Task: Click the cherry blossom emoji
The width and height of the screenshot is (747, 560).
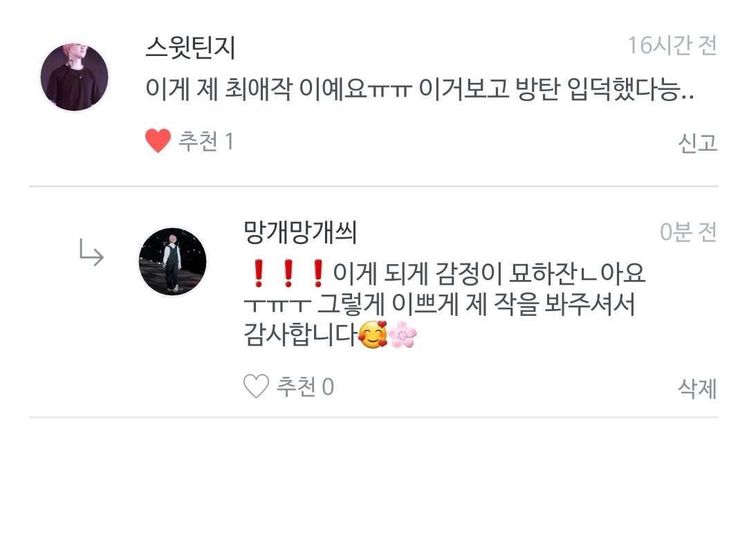Action: point(403,335)
